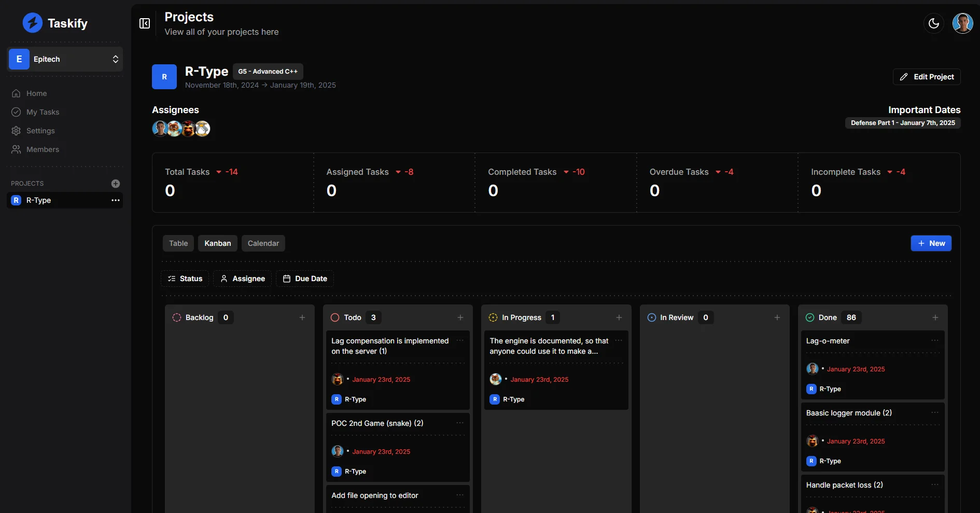980x513 pixels.
Task: Create a task with the New button
Action: click(931, 243)
